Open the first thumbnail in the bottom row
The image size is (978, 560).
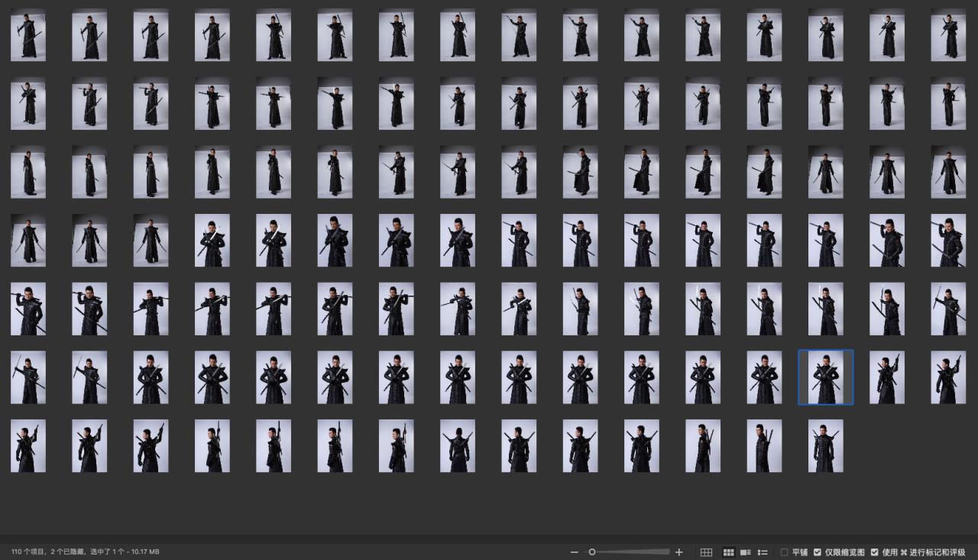28,446
